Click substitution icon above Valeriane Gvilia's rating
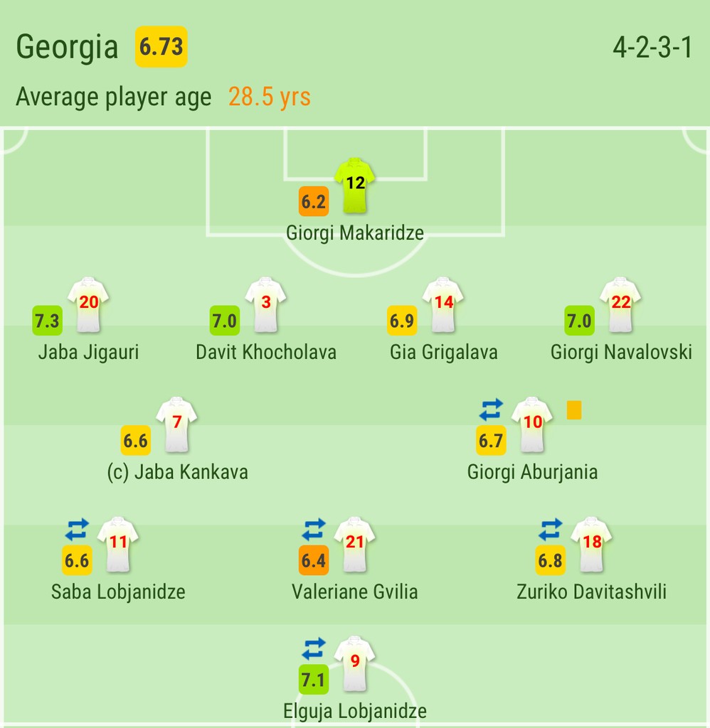Viewport: 710px width, 728px height. click(314, 529)
